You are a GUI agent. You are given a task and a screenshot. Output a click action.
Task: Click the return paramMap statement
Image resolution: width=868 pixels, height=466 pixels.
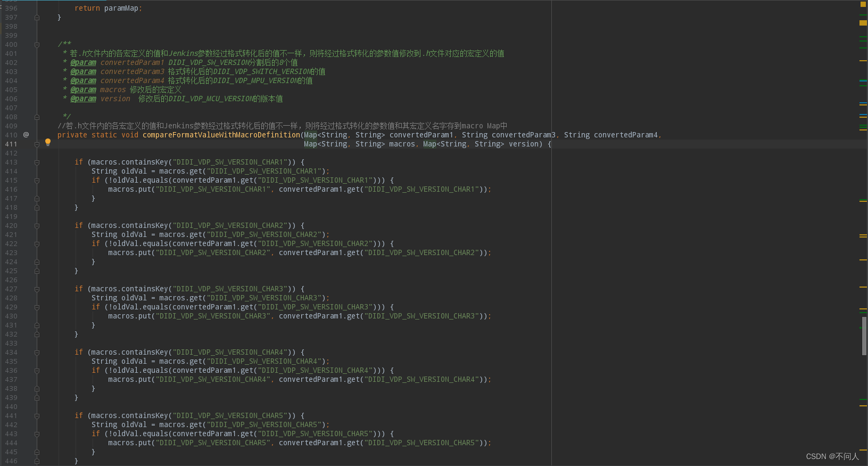pyautogui.click(x=108, y=8)
